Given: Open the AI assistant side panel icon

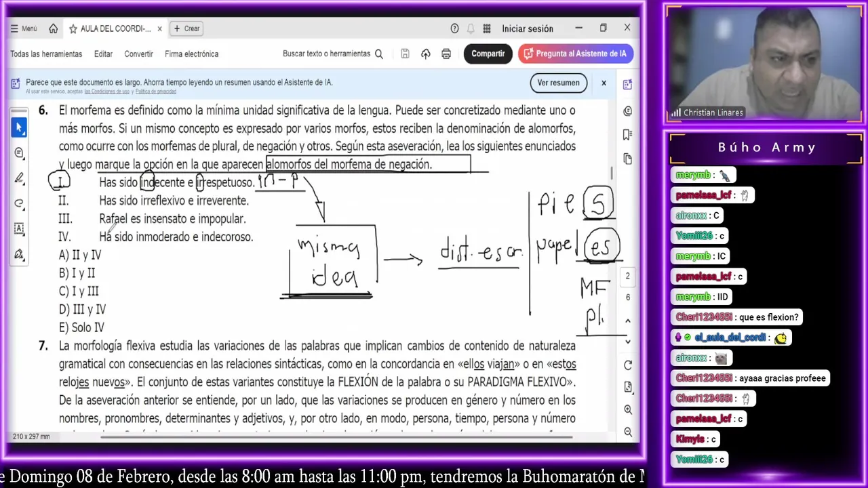Looking at the screenshot, I should [627, 85].
